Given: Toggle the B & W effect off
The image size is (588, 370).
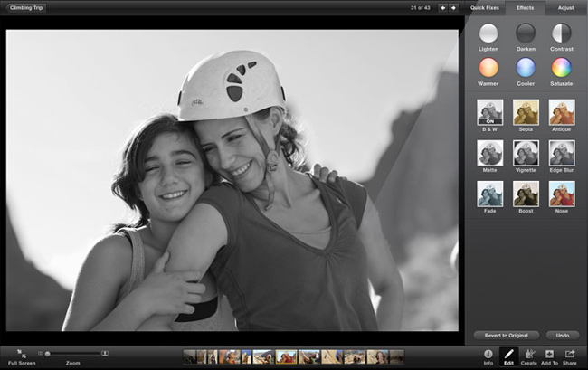Looking at the screenshot, I should (x=489, y=112).
